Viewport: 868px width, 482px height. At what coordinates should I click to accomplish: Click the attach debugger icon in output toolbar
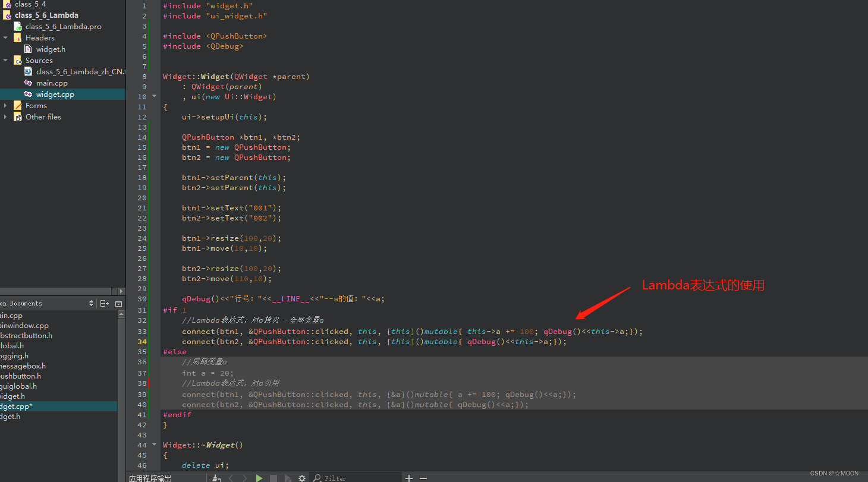[288, 478]
